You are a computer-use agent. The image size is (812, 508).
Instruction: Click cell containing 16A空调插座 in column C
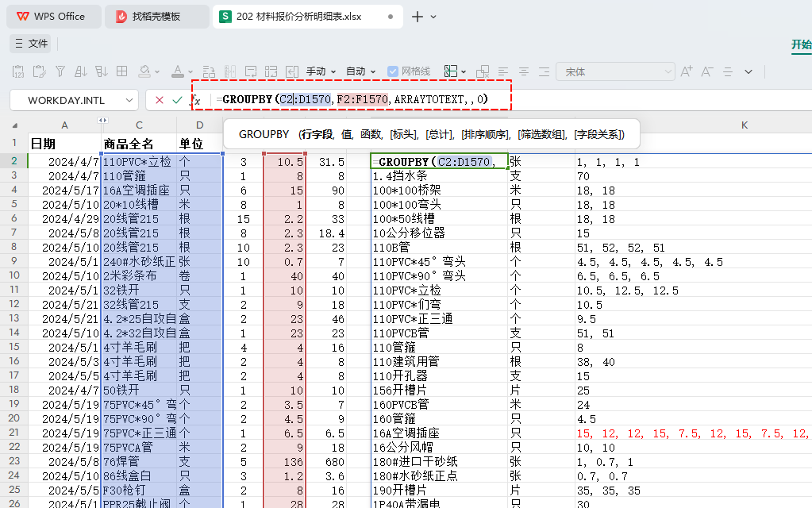(139, 190)
